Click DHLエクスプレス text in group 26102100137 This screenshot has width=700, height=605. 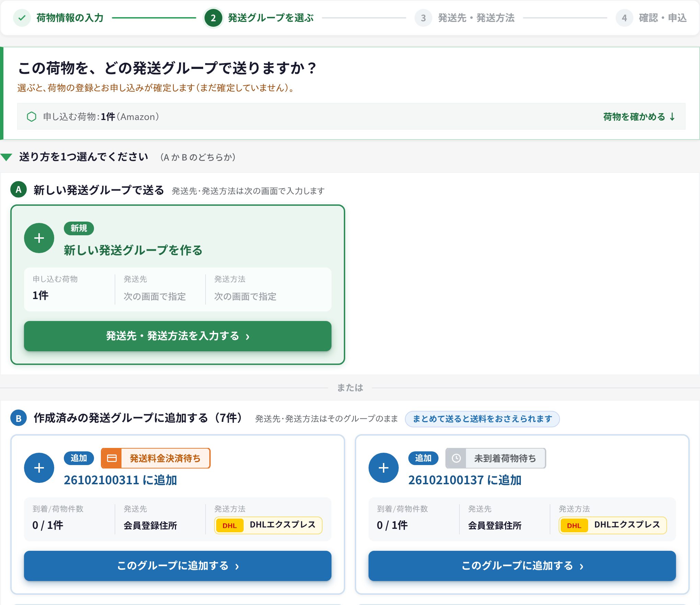point(627,525)
